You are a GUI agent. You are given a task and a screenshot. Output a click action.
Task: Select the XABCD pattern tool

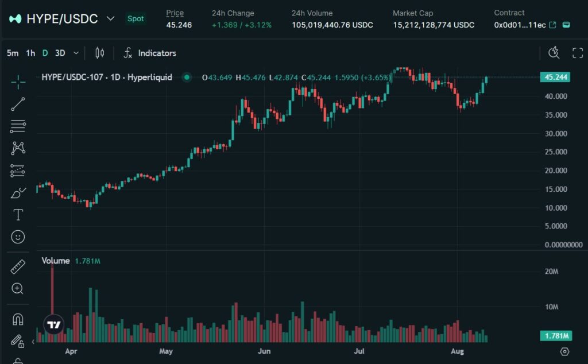point(18,149)
